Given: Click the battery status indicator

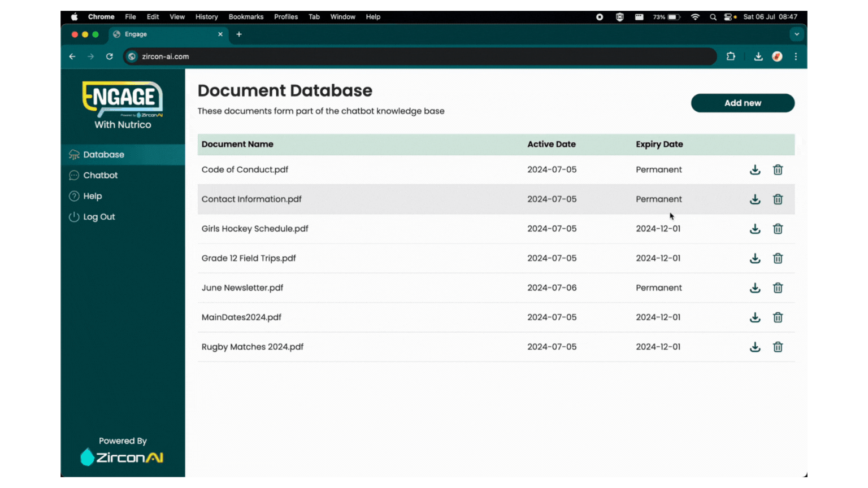Looking at the screenshot, I should tap(667, 17).
